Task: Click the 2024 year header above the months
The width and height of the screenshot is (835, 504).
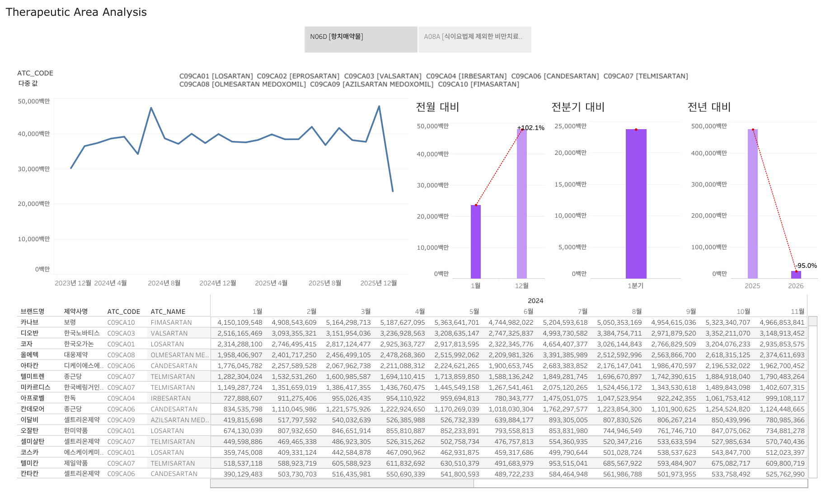Action: (x=535, y=301)
